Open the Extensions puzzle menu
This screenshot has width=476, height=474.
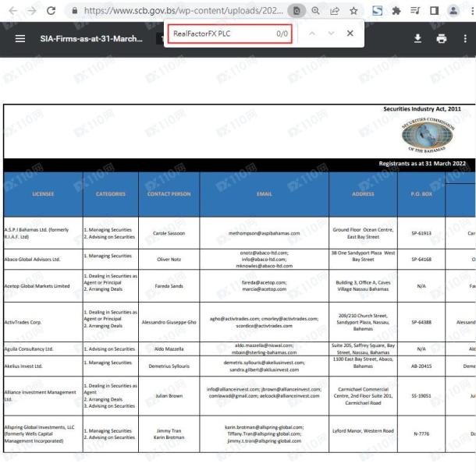click(396, 11)
